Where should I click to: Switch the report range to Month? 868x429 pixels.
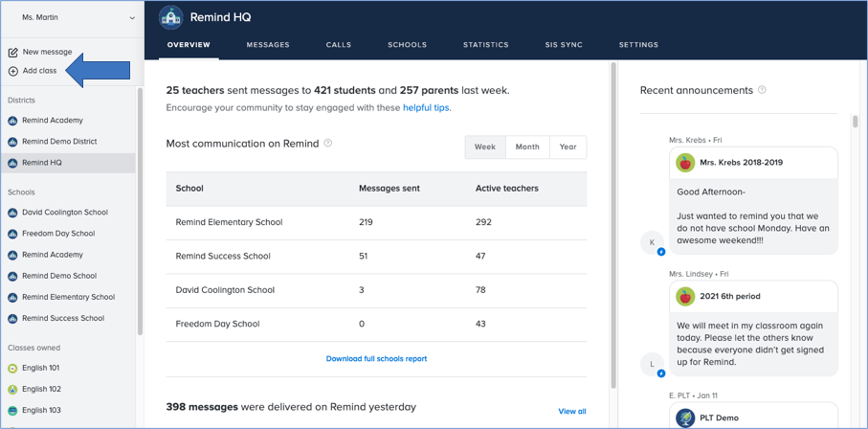[x=527, y=147]
